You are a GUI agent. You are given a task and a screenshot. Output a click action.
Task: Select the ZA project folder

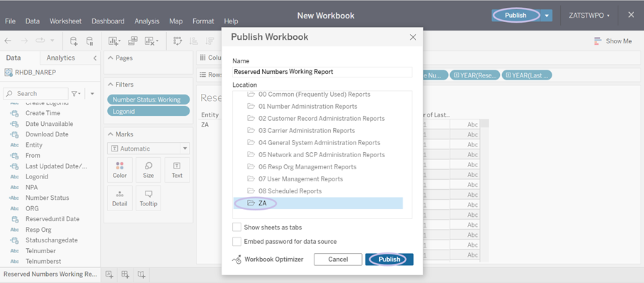point(318,203)
